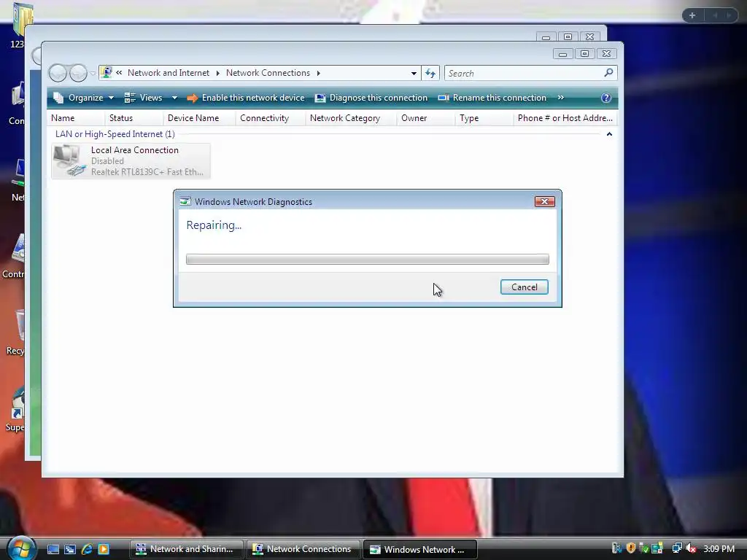The image size is (747, 560).
Task: Click Show Desktop quick launch icon
Action: pos(53,549)
